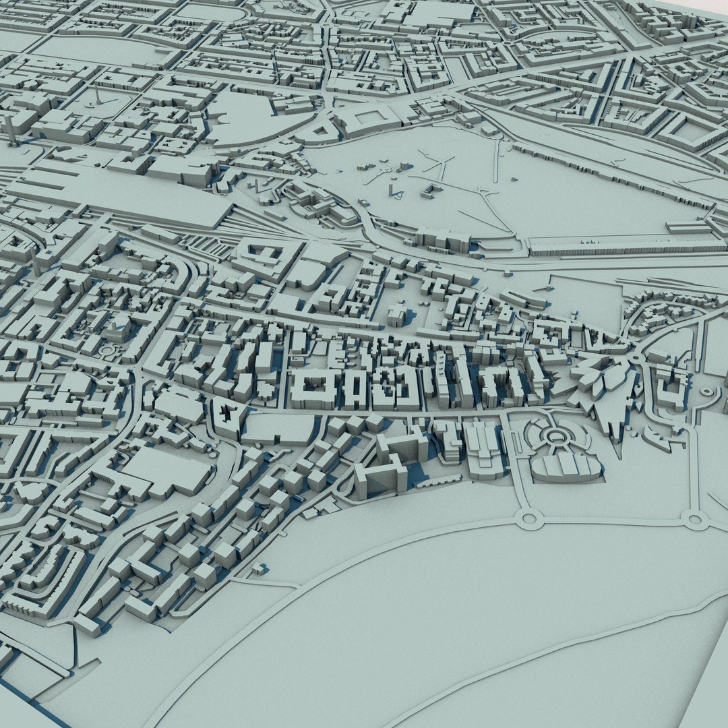Image resolution: width=728 pixels, height=728 pixels.
Task: Select the domed semicircular building by the park
Action: [x=566, y=466]
